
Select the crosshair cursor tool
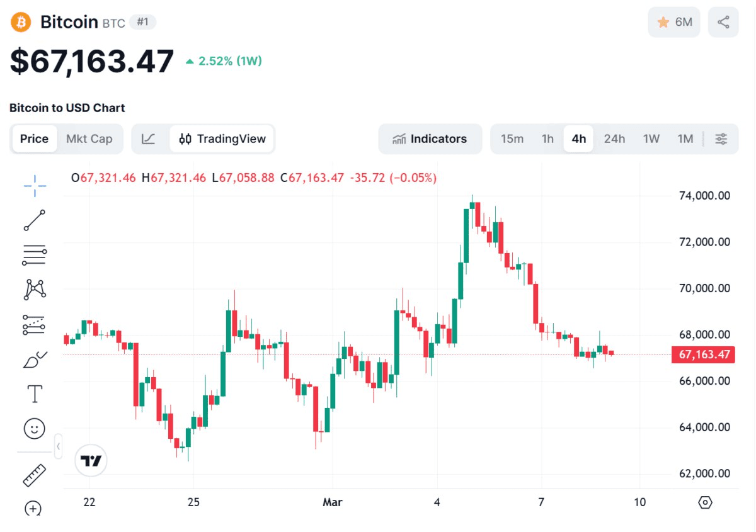pyautogui.click(x=35, y=182)
